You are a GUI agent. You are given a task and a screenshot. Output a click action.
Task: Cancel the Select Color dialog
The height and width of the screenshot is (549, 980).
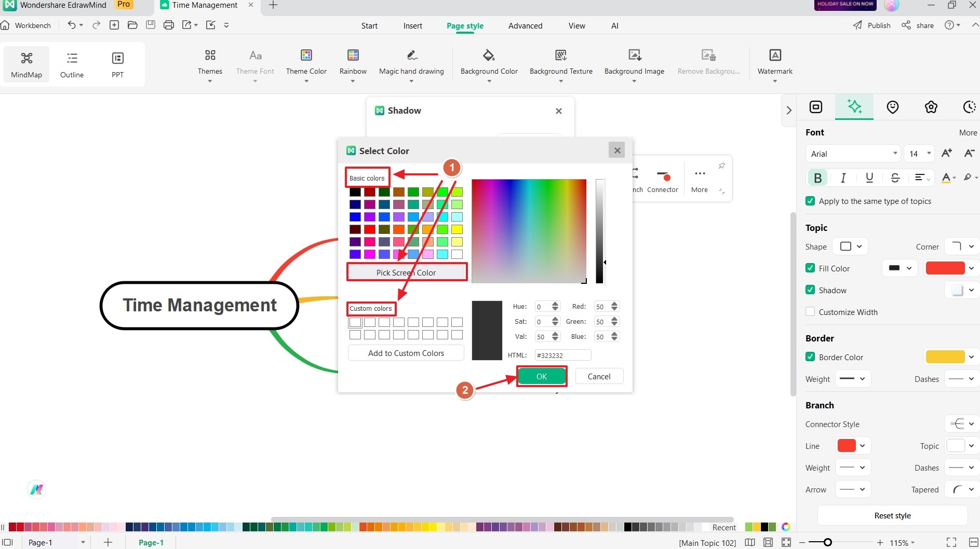[x=599, y=376]
